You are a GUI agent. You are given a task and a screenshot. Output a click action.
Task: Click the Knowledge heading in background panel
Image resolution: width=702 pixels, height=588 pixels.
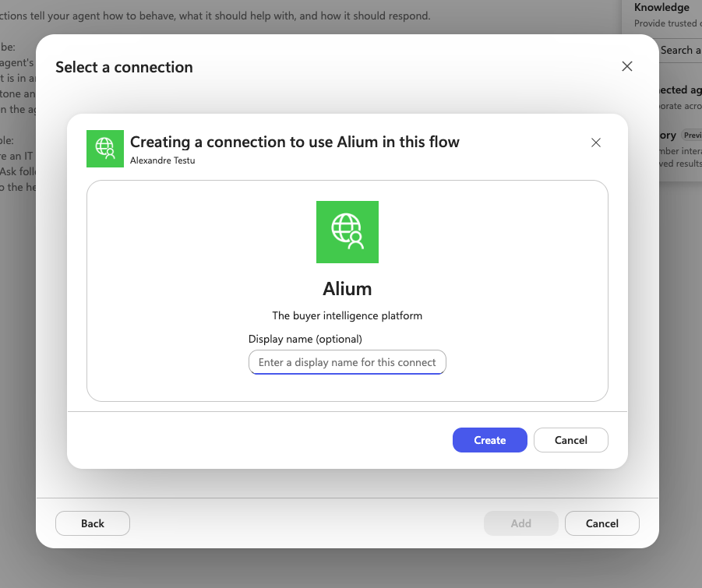pos(661,7)
